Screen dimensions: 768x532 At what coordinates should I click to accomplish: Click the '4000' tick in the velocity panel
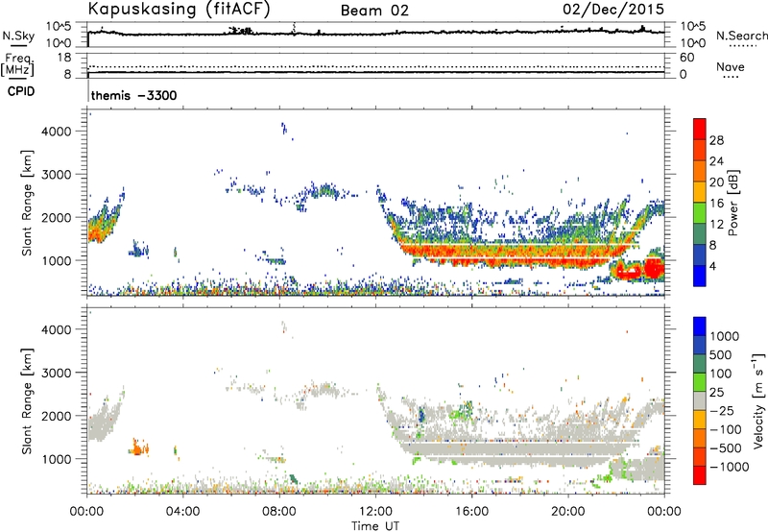56,329
